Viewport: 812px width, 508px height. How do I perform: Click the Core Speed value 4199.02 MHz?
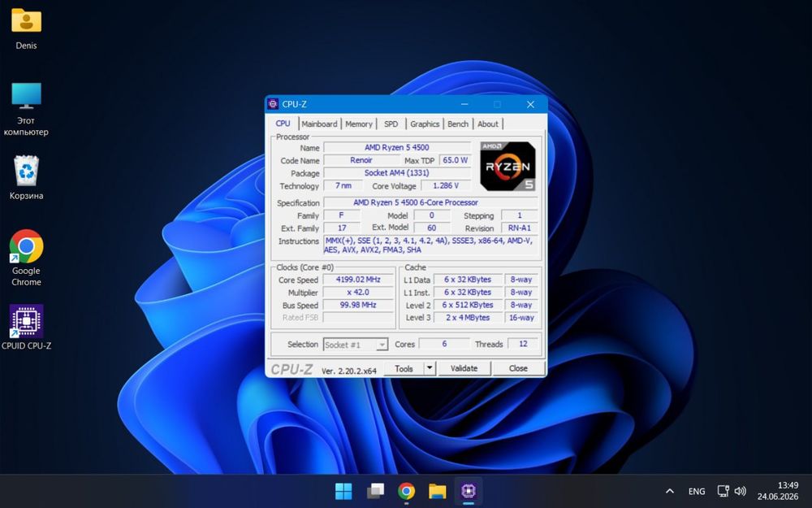[358, 280]
